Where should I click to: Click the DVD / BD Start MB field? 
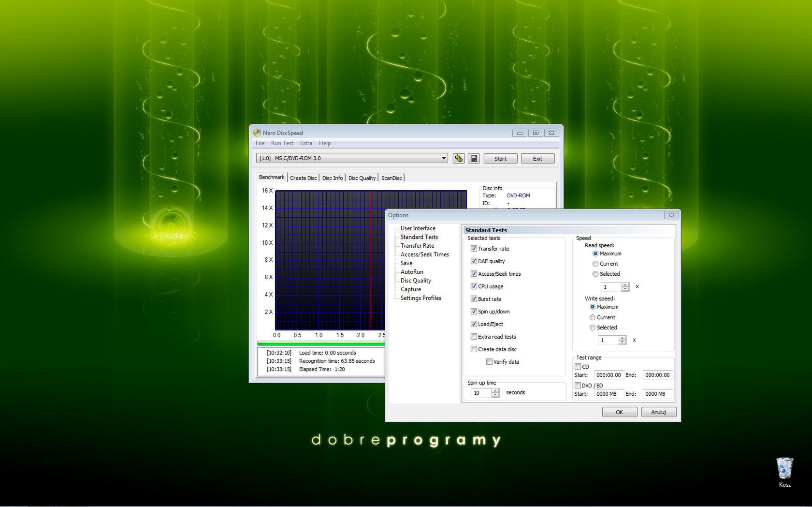[609, 394]
